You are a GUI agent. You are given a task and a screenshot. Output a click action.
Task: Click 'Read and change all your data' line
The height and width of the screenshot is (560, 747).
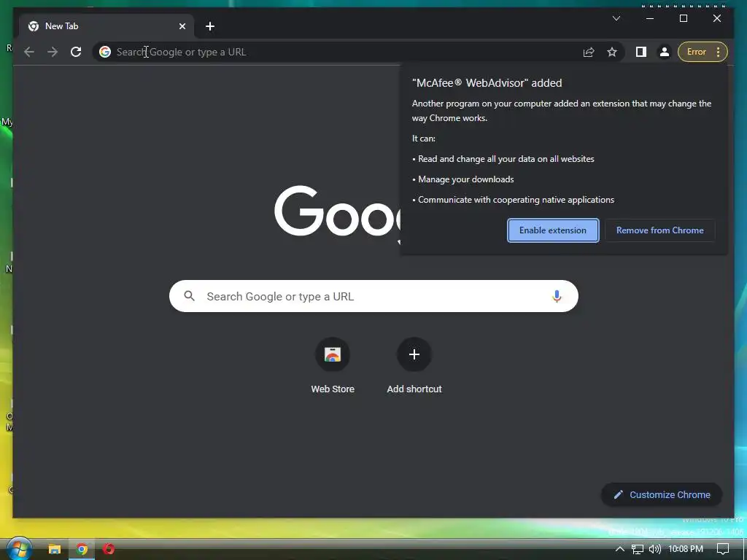click(506, 159)
